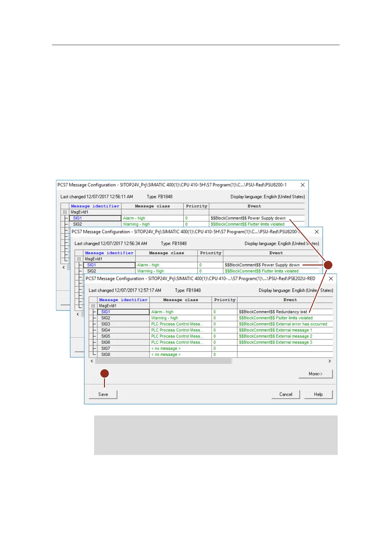Screen dimensions: 392x554
Task: Click the Save button in PSE202U-RED window
Action: 103,394
